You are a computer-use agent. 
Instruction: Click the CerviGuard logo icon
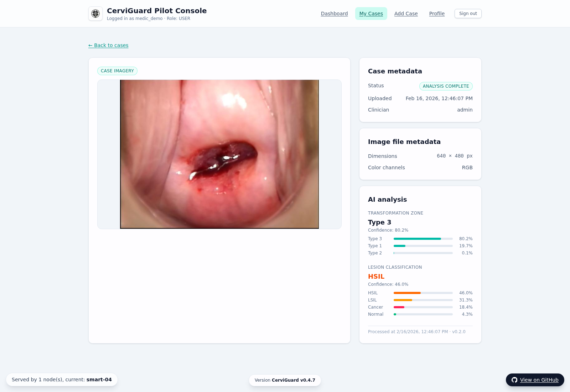(95, 14)
